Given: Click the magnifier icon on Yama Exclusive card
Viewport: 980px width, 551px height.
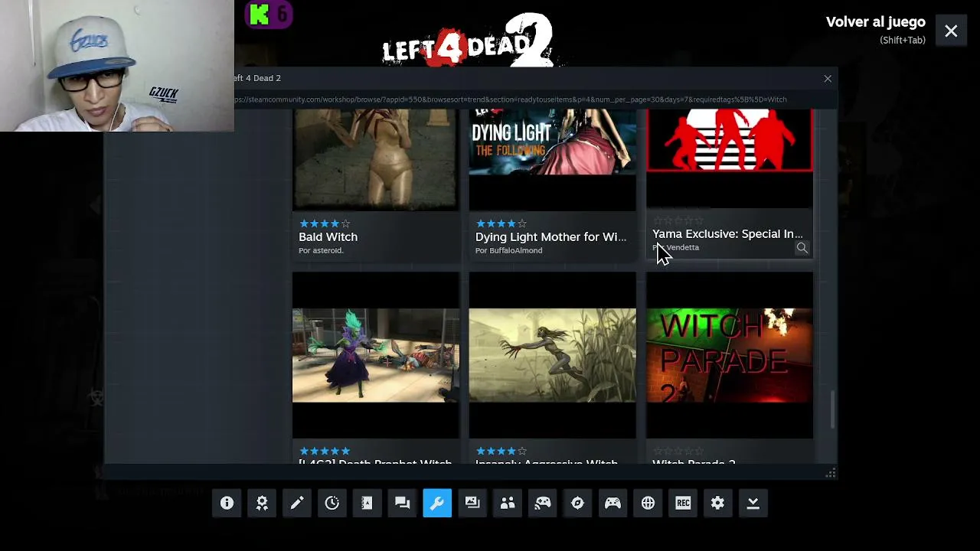Looking at the screenshot, I should point(802,248).
